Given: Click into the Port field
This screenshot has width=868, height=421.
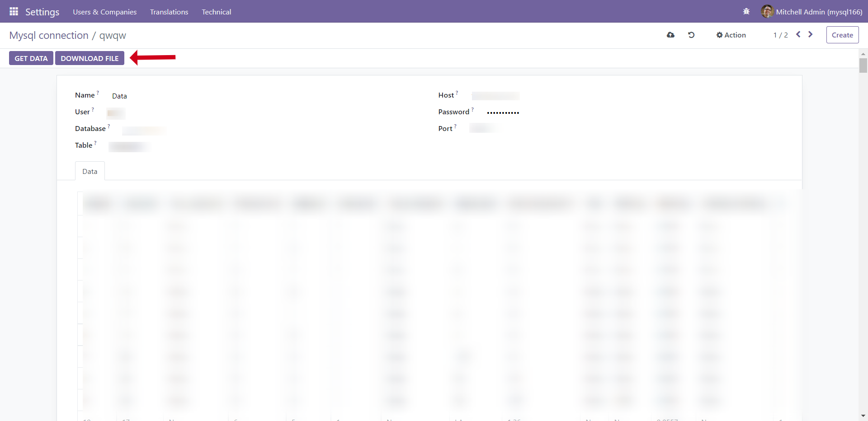Looking at the screenshot, I should (x=483, y=128).
